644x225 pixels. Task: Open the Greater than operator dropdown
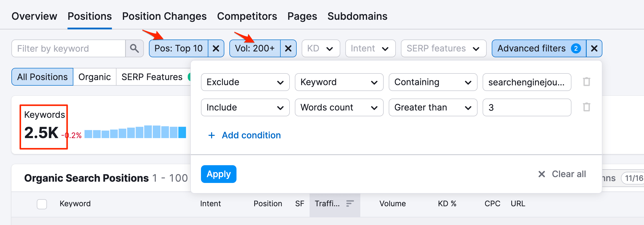click(x=433, y=107)
